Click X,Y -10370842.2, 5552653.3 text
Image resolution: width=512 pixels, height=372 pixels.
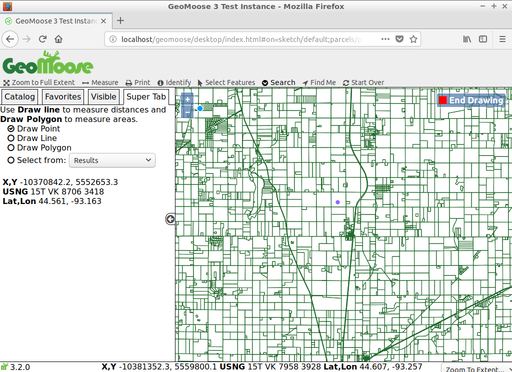(60, 182)
